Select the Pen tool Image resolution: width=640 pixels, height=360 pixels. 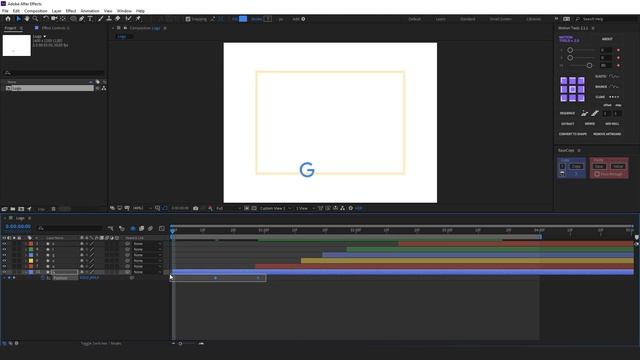(x=82, y=19)
